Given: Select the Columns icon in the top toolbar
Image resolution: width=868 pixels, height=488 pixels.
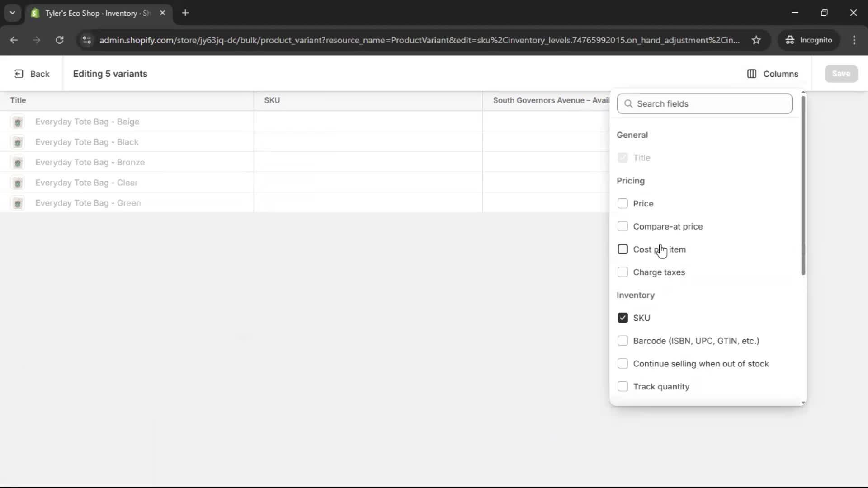Looking at the screenshot, I should coord(752,74).
